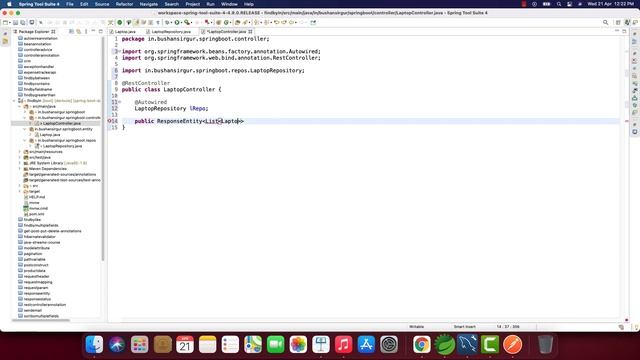Screen dimensions: 640x360
Task: Open the Source menu
Action: [x=102, y=4]
